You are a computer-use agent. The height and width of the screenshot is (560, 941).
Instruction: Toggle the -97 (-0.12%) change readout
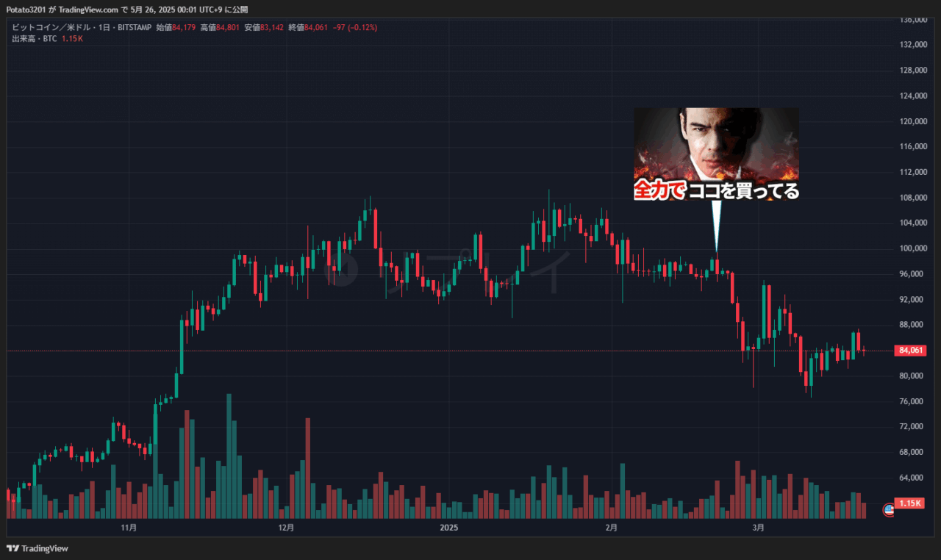[356, 26]
